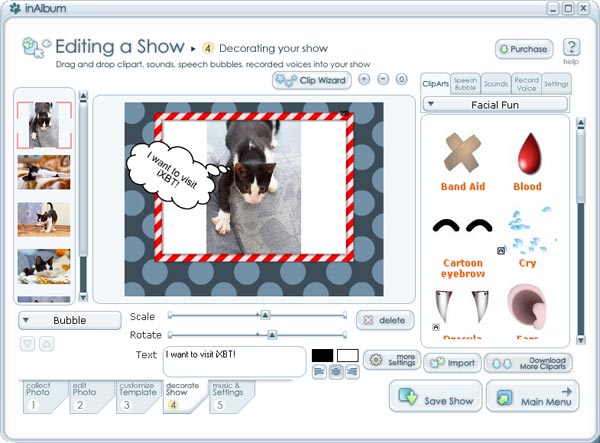600x443 pixels.
Task: Return to the Main Menu
Action: 533,396
